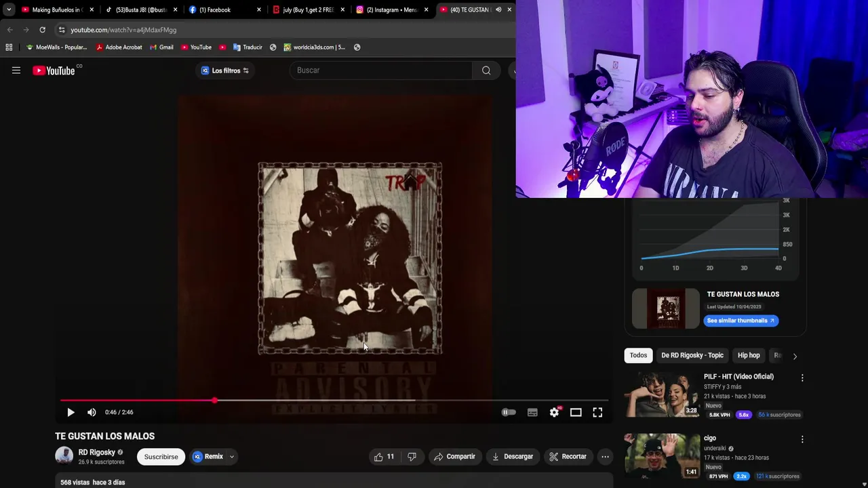Like the video thumbs up
Screen dimensions: 868x488
[x=384, y=457]
